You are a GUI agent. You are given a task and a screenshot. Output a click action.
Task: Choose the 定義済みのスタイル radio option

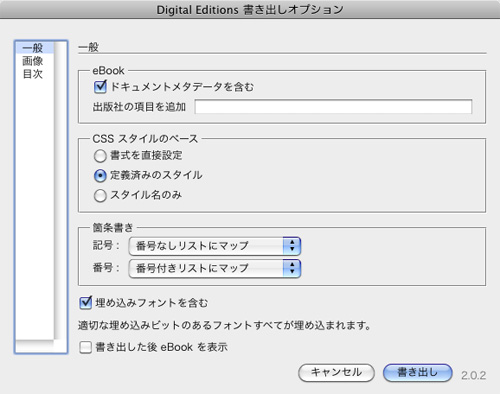coord(100,175)
